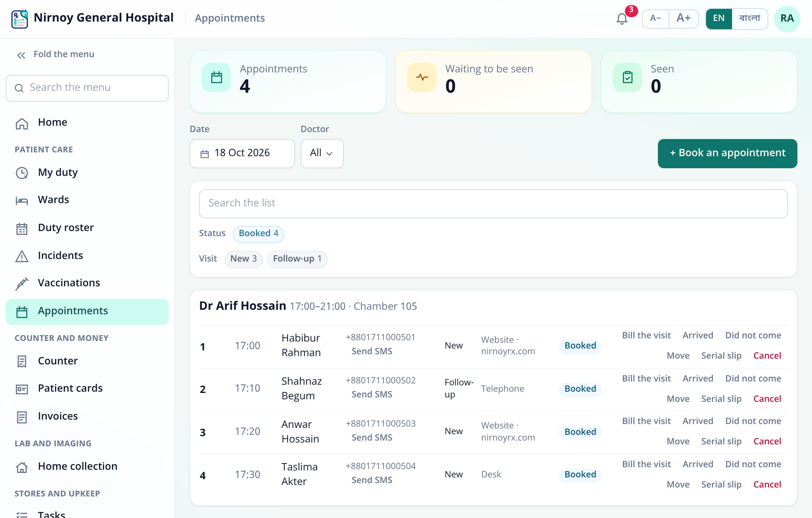Click Book an appointment button
The image size is (812, 518).
tap(727, 153)
